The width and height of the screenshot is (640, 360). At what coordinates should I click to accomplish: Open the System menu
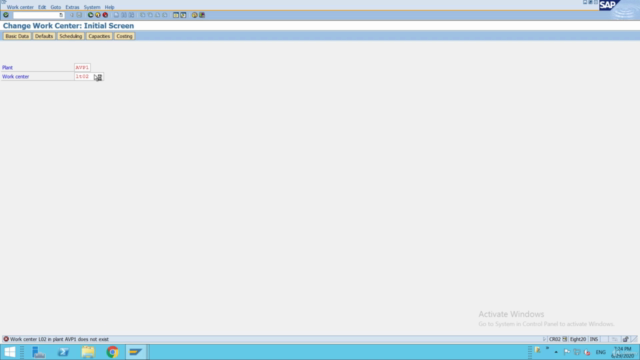(x=92, y=7)
